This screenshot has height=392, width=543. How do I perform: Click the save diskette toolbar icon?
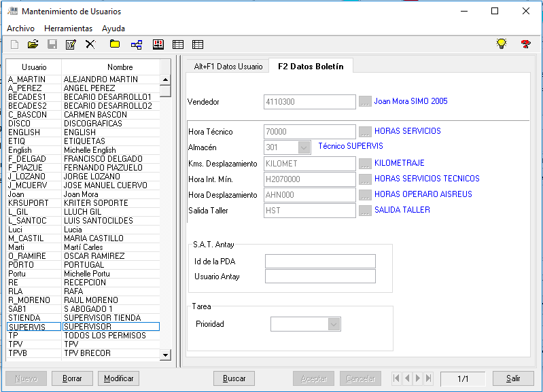(x=52, y=44)
